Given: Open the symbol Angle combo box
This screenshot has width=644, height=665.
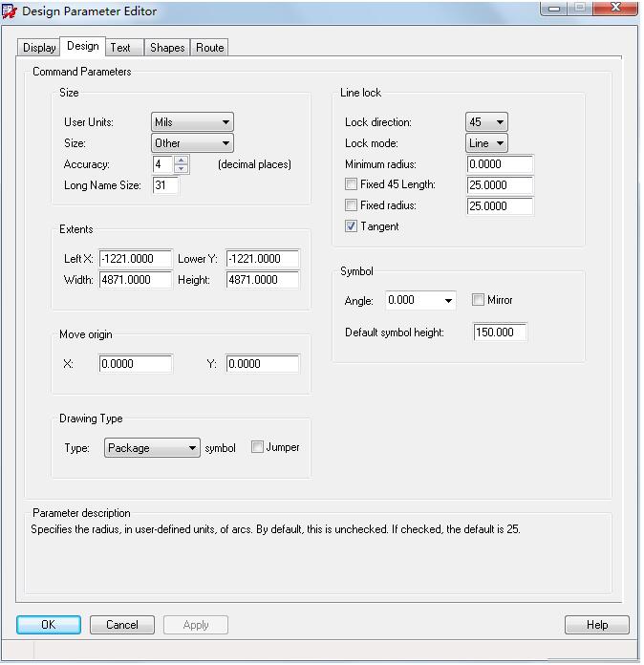Looking at the screenshot, I should [420, 300].
